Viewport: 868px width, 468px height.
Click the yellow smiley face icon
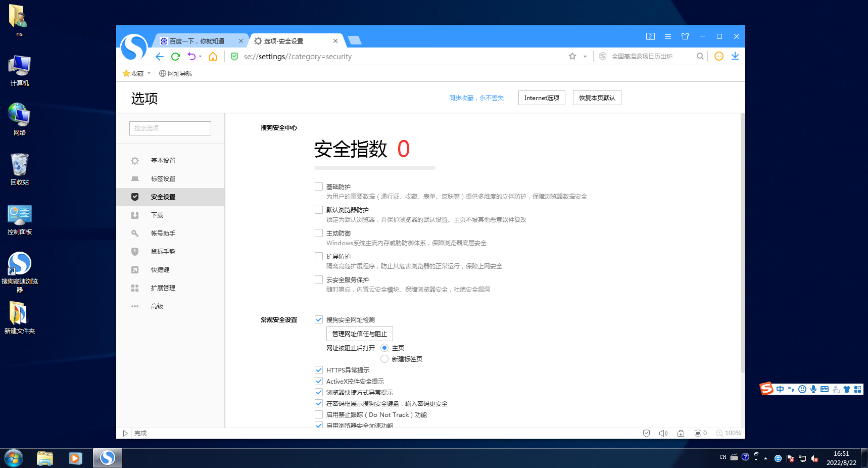[x=719, y=56]
